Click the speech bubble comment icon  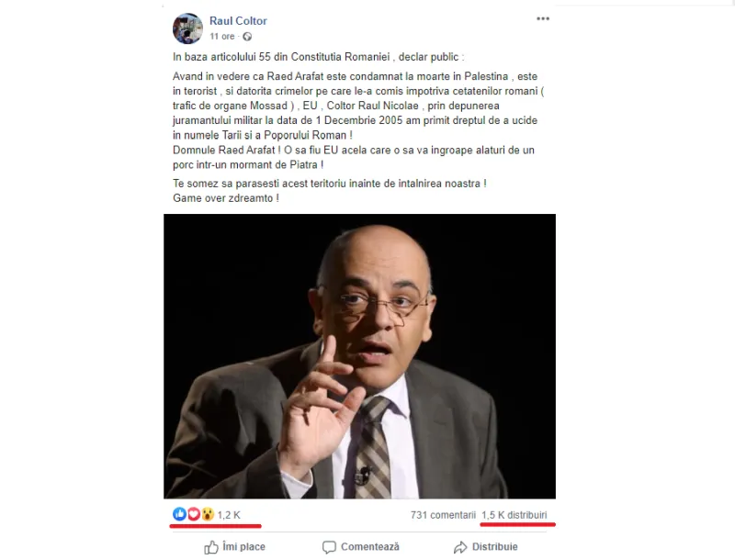pos(329,547)
